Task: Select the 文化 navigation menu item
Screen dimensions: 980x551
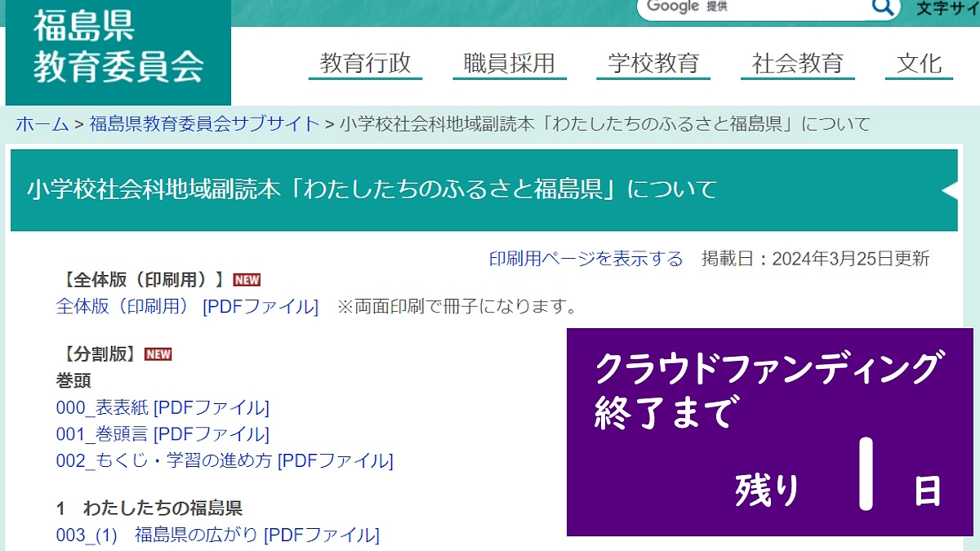Action: click(x=918, y=60)
